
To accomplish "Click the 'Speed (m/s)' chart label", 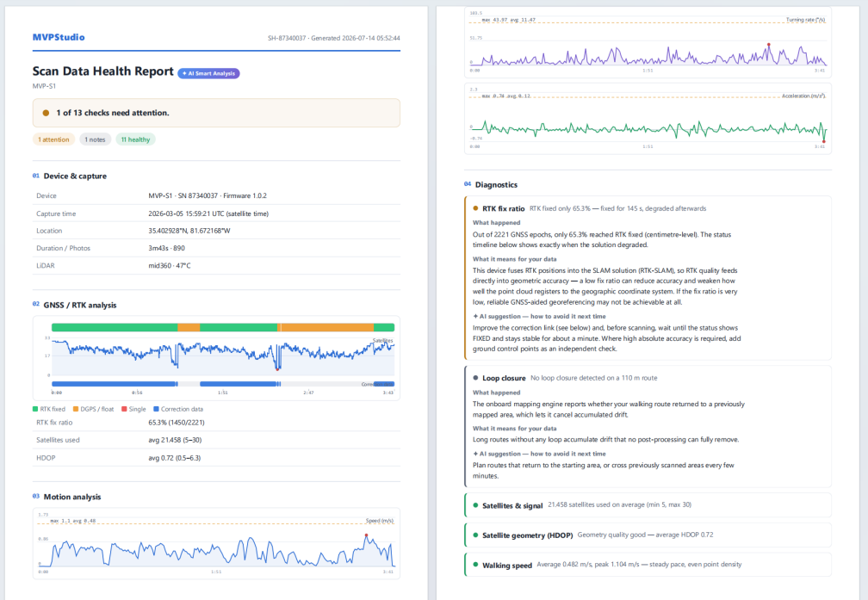I will (379, 521).
